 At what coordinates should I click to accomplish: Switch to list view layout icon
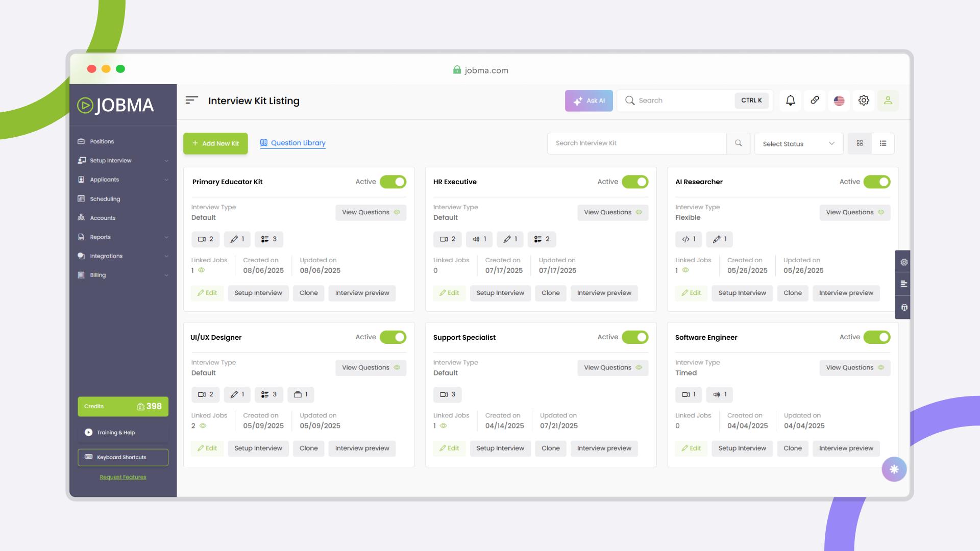(883, 143)
